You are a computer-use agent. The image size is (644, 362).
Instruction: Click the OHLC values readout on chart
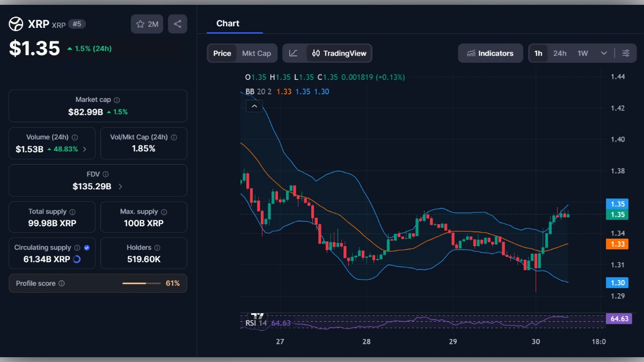coord(325,77)
